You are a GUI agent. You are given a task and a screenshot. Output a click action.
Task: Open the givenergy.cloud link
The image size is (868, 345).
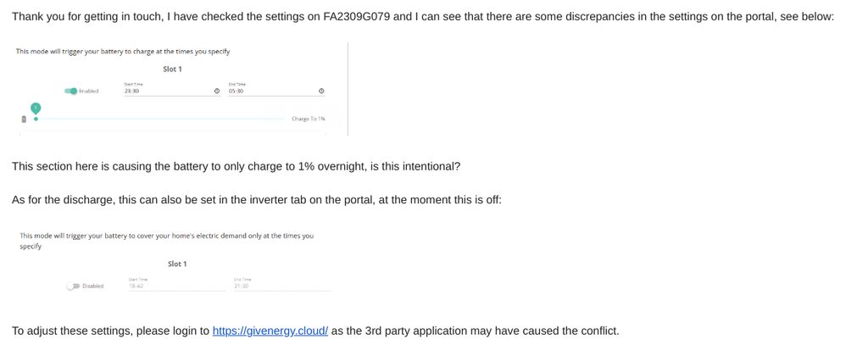[x=270, y=331]
